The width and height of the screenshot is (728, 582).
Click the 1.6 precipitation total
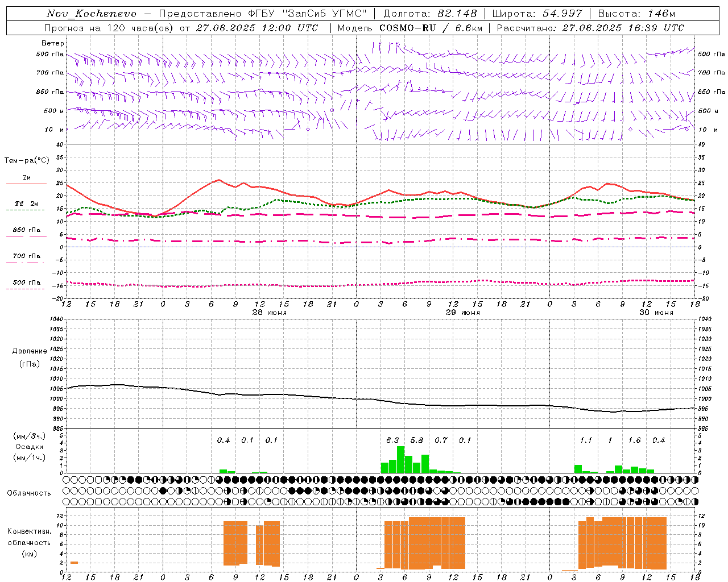coord(634,440)
